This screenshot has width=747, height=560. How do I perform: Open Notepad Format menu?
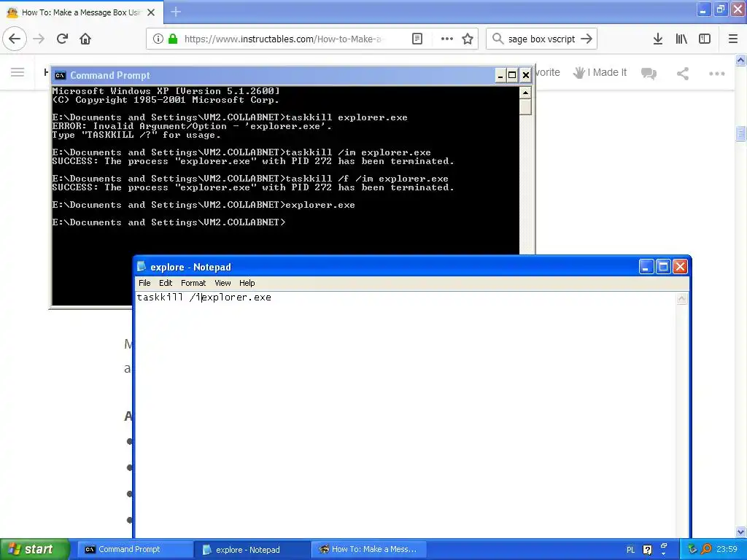click(193, 283)
